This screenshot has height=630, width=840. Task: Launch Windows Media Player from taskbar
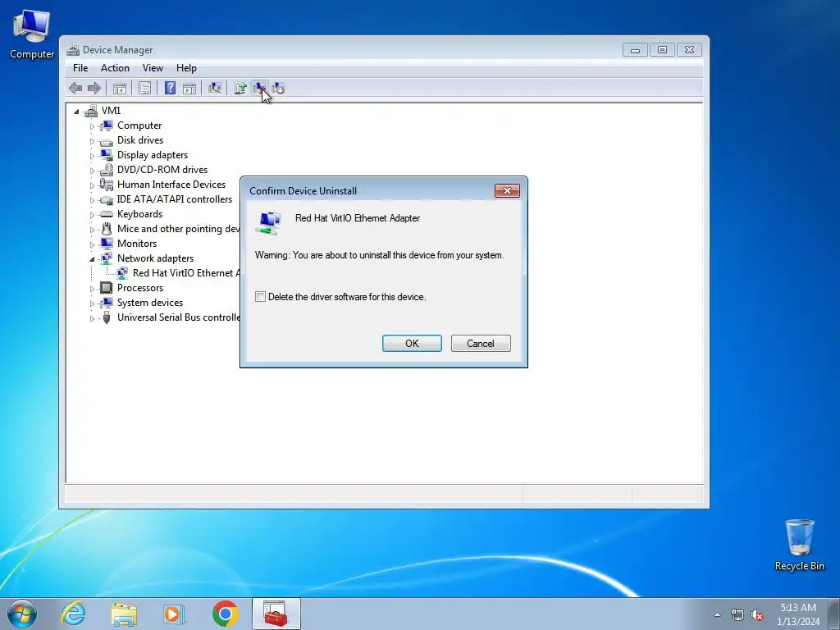click(174, 614)
